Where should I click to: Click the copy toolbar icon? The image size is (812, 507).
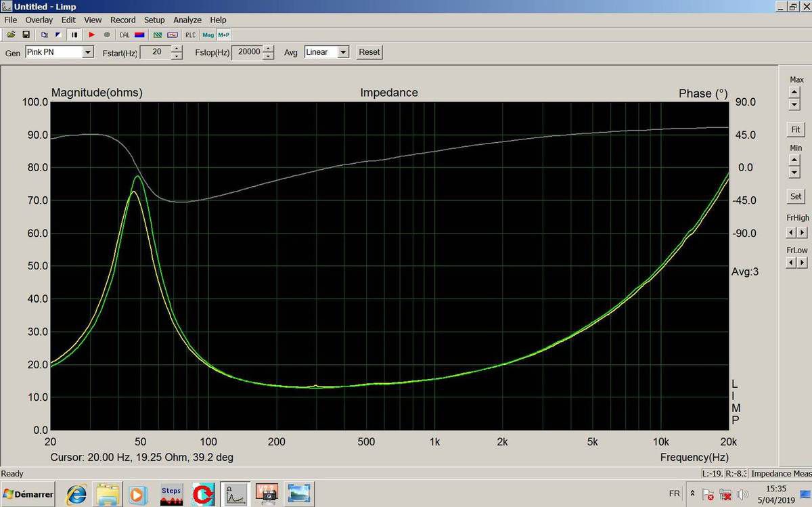(x=45, y=35)
